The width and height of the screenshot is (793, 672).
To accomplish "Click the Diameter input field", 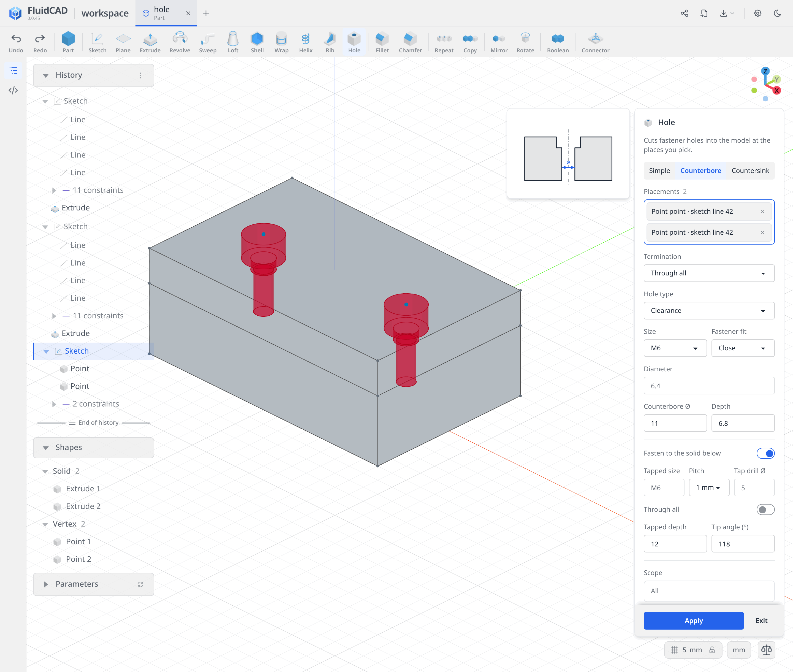I will point(709,386).
